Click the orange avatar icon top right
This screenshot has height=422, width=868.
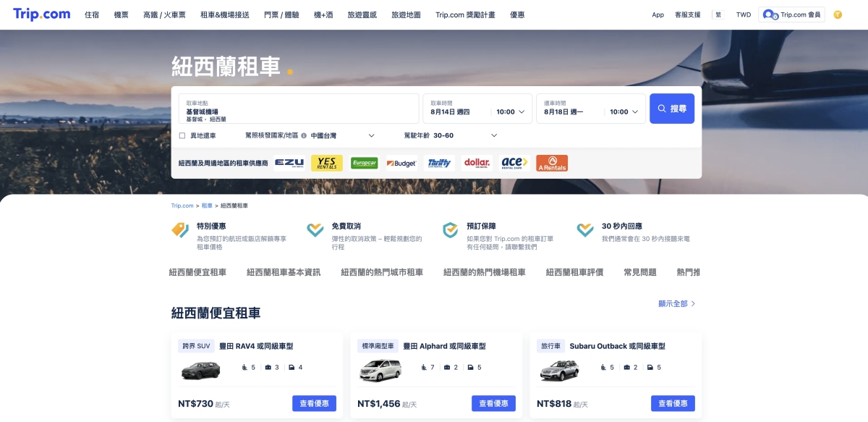[x=837, y=14]
